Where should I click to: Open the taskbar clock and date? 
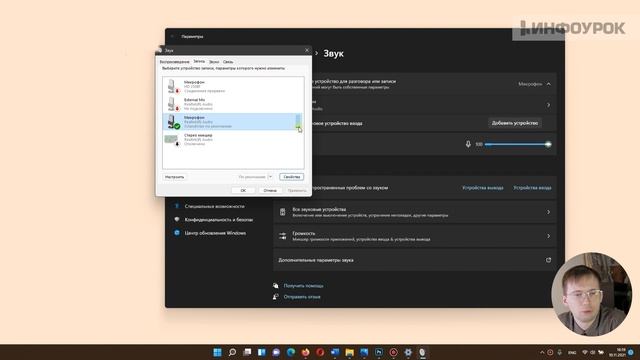(x=617, y=352)
